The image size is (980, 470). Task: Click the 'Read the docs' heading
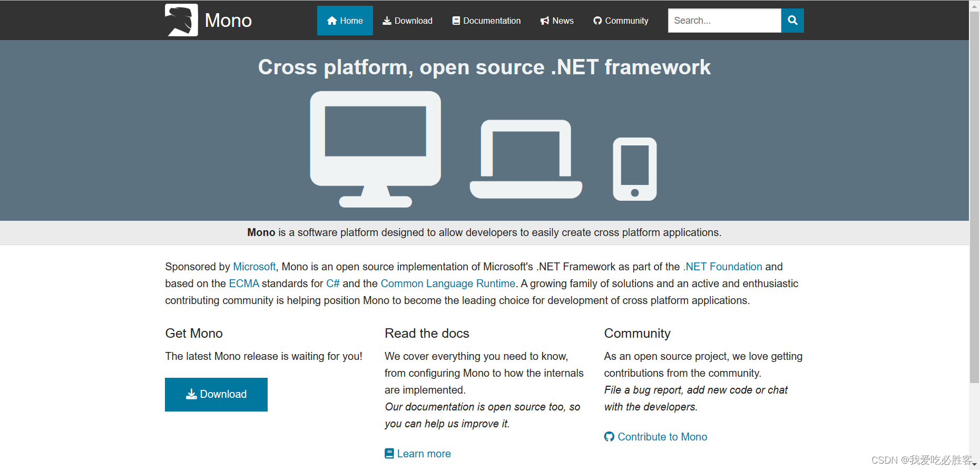pyautogui.click(x=427, y=334)
